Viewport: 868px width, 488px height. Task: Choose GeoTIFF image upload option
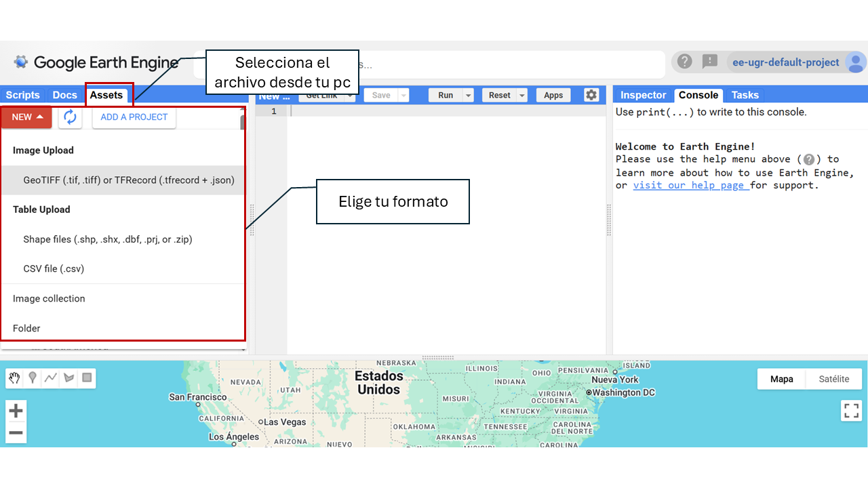coord(129,180)
